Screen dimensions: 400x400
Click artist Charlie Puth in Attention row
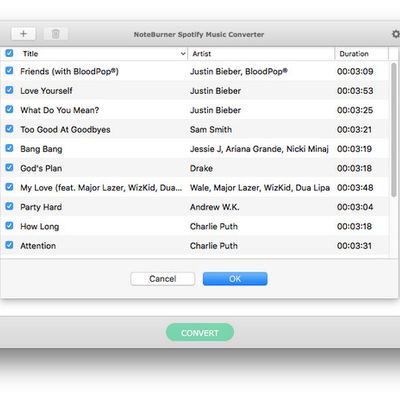[x=214, y=246]
